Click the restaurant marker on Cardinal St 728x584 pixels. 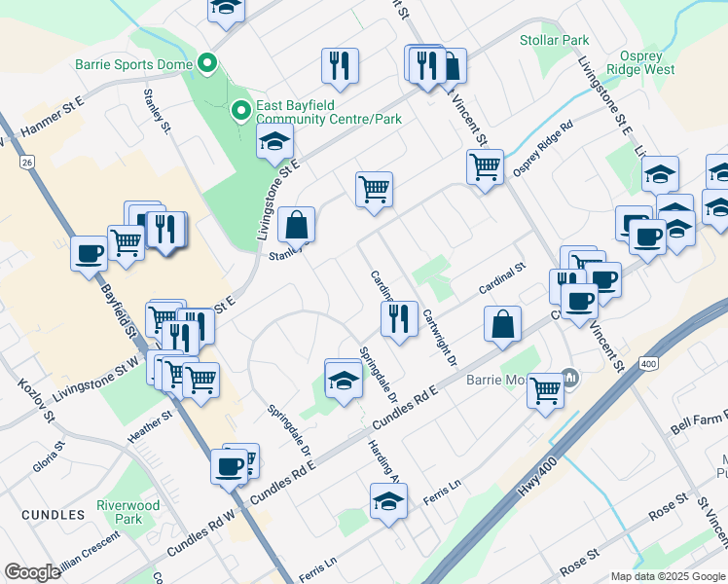399,322
